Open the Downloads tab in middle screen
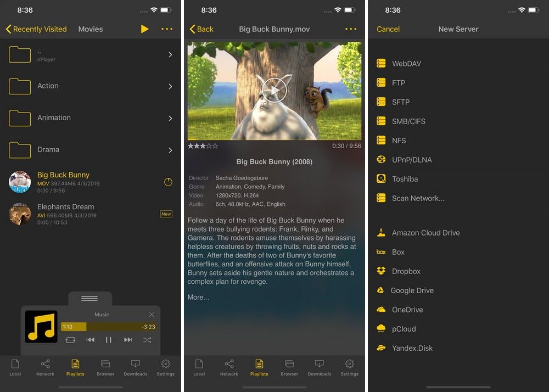The image size is (549, 392). point(319,367)
